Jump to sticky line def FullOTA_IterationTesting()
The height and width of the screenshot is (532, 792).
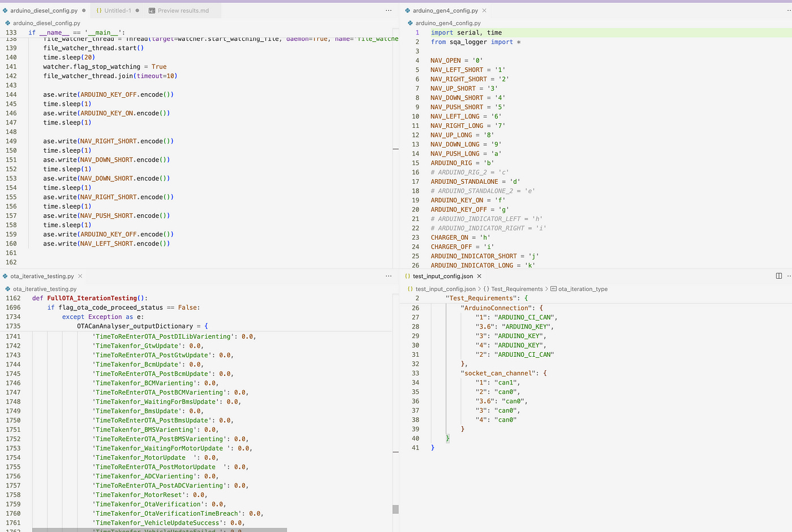point(90,298)
